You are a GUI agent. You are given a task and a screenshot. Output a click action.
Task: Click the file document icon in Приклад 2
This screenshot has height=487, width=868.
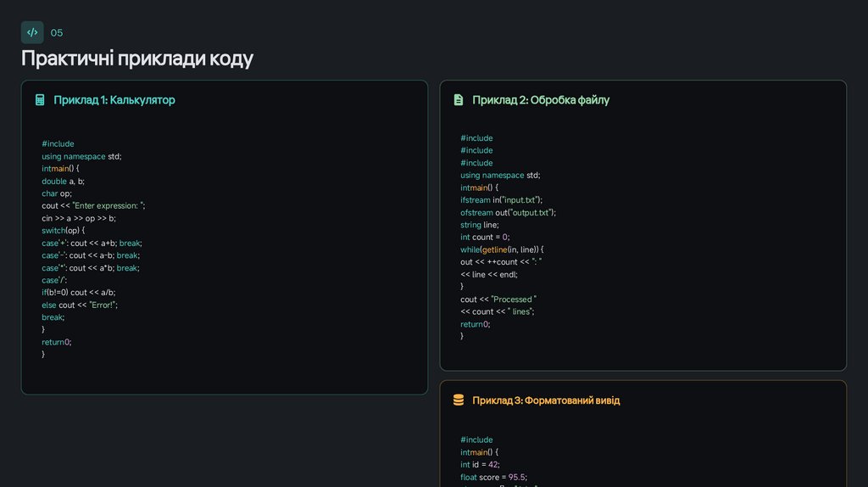click(x=459, y=100)
